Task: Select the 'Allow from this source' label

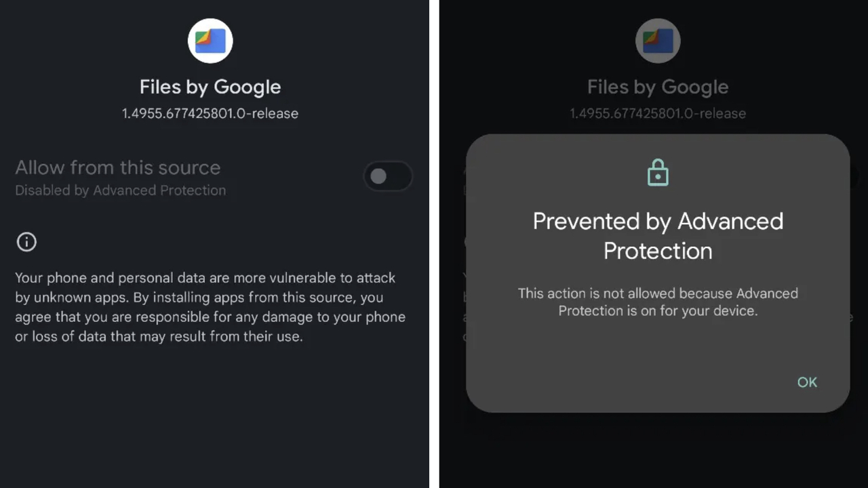Action: pyautogui.click(x=118, y=167)
